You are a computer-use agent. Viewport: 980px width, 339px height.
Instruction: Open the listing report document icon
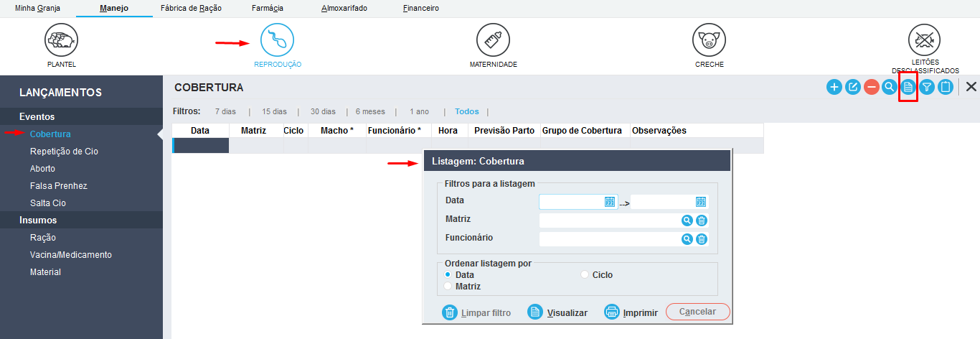click(x=908, y=87)
